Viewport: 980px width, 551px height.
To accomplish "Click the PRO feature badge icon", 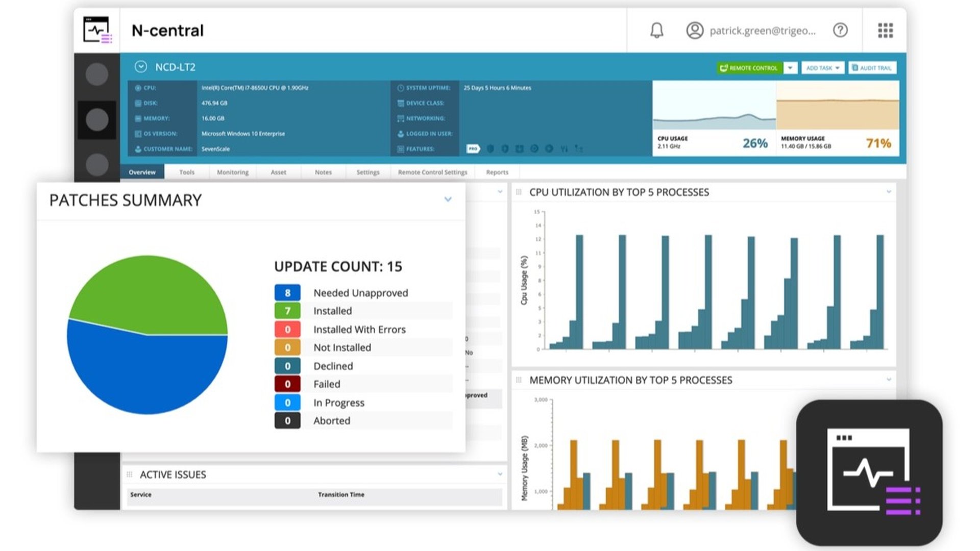I will coord(473,149).
